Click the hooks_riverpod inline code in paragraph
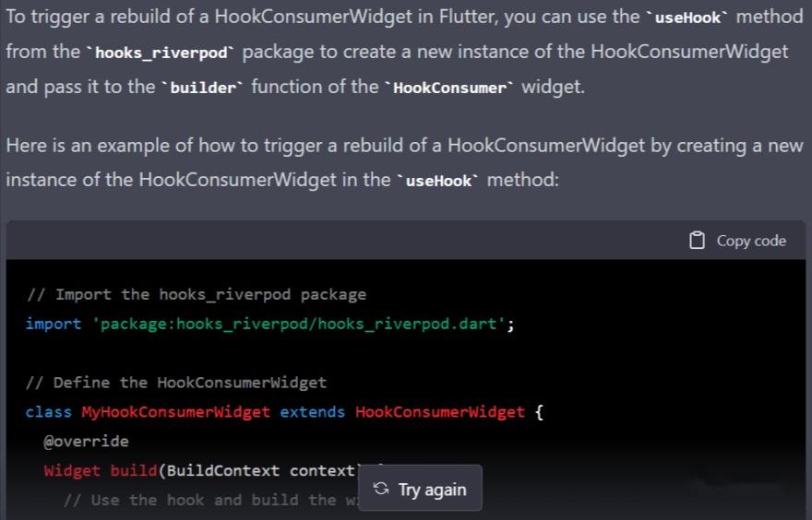This screenshot has width=812, height=520. pyautogui.click(x=161, y=53)
